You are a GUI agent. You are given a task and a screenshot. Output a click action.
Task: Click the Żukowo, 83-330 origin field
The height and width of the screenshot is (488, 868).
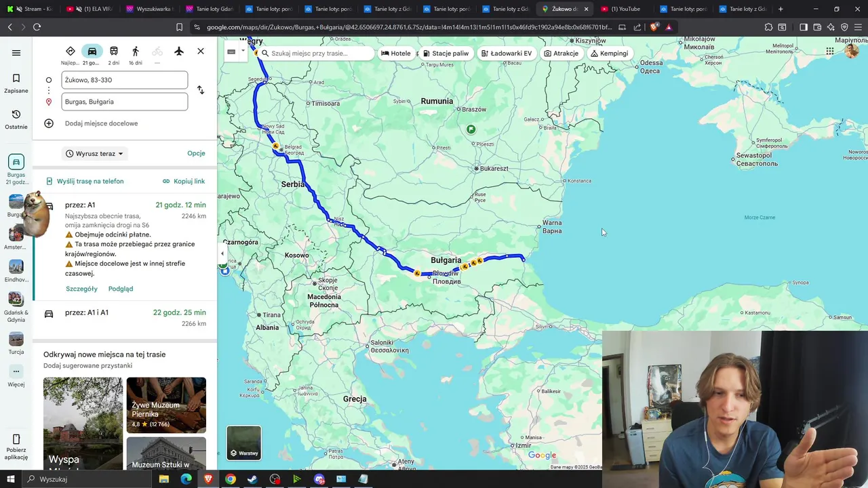[x=124, y=80]
